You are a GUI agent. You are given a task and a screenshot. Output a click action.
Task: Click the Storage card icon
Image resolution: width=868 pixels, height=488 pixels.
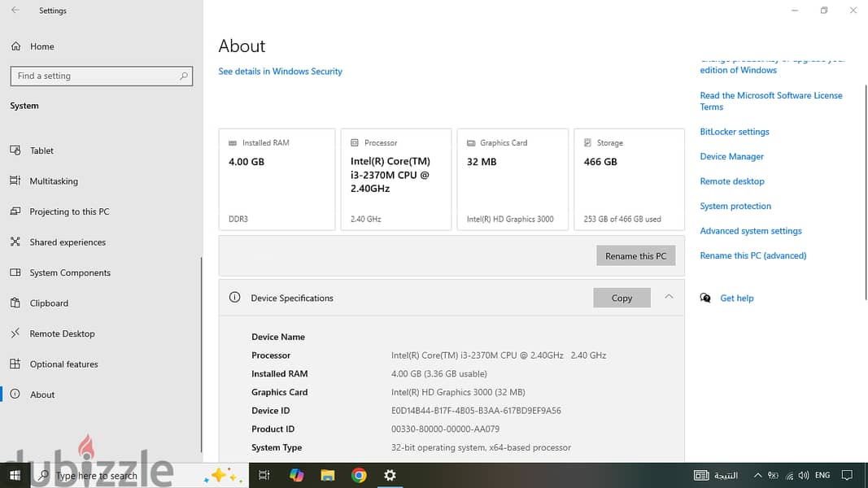pyautogui.click(x=587, y=143)
